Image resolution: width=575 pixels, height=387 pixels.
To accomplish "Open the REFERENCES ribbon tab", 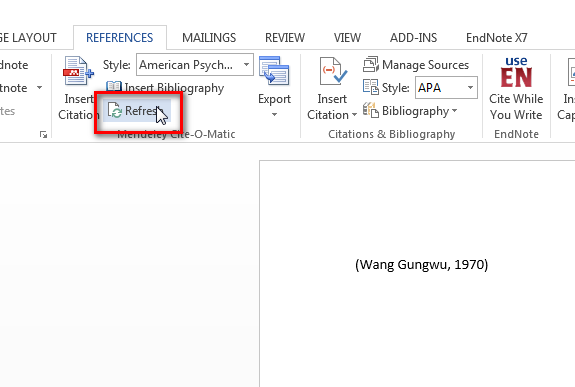I will tap(120, 38).
